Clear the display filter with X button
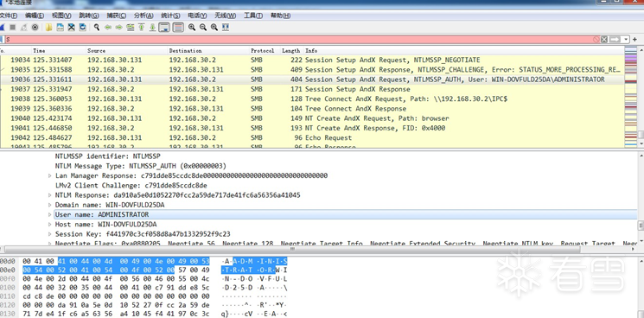This screenshot has height=318, width=644. point(604,40)
